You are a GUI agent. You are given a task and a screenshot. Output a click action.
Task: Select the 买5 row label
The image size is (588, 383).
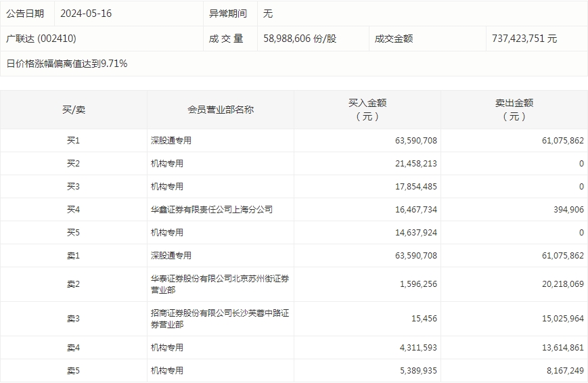(74, 233)
